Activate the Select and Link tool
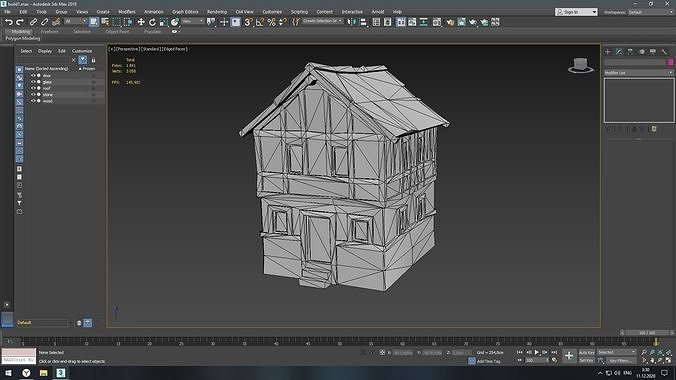 point(33,22)
